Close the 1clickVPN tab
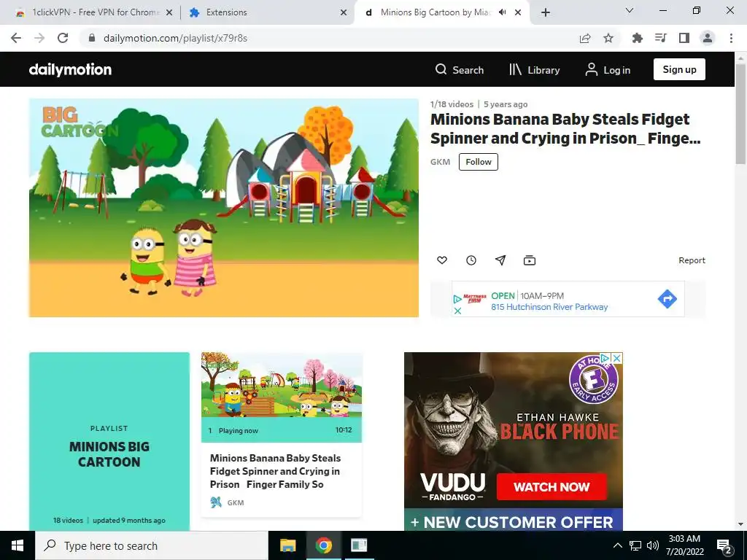The width and height of the screenshot is (747, 560). pos(169,13)
